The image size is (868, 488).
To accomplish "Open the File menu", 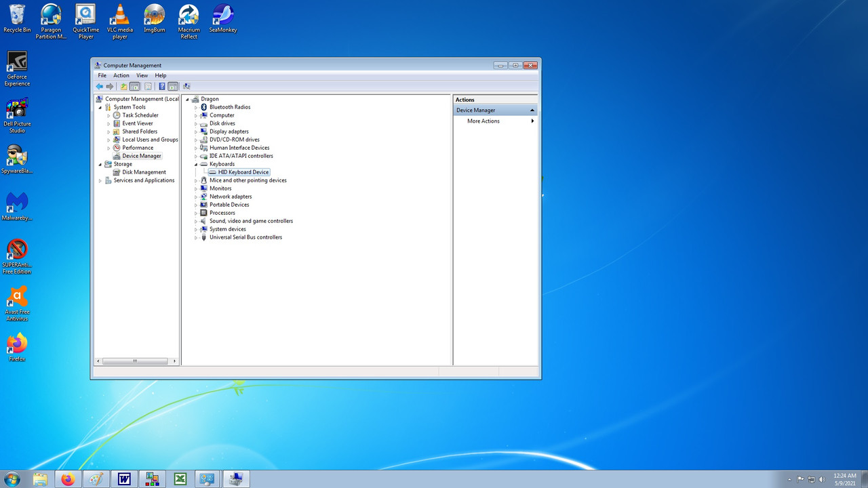I will pos(102,75).
